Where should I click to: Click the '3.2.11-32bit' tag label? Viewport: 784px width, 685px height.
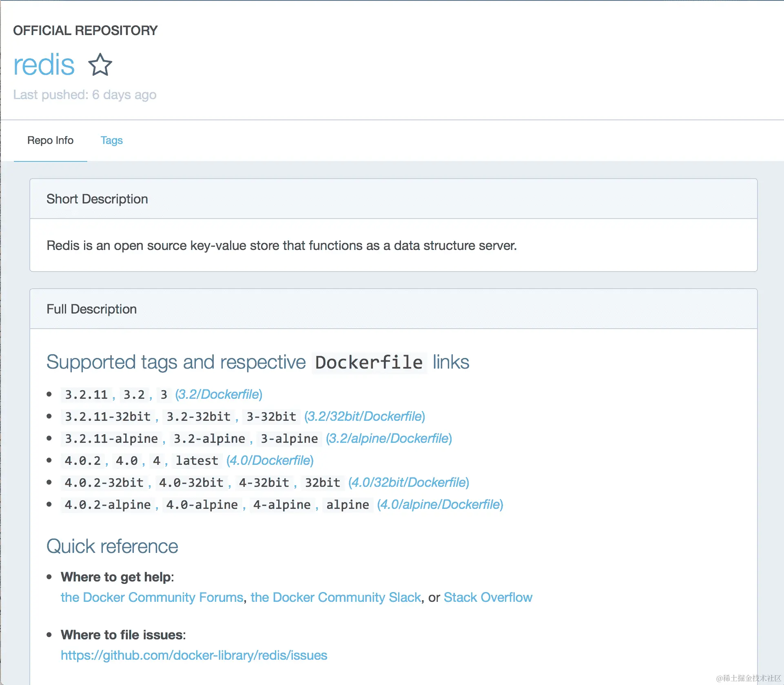[x=108, y=417]
